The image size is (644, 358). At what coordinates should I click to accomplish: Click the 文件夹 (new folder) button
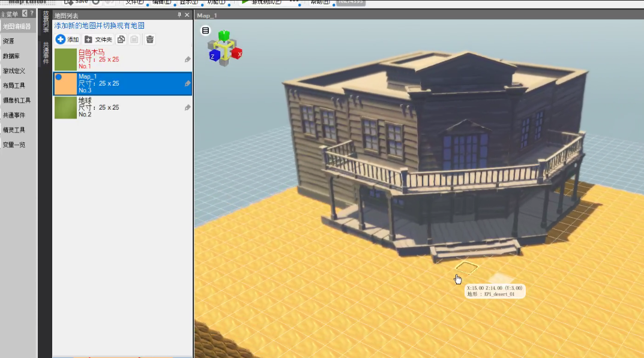(x=98, y=40)
